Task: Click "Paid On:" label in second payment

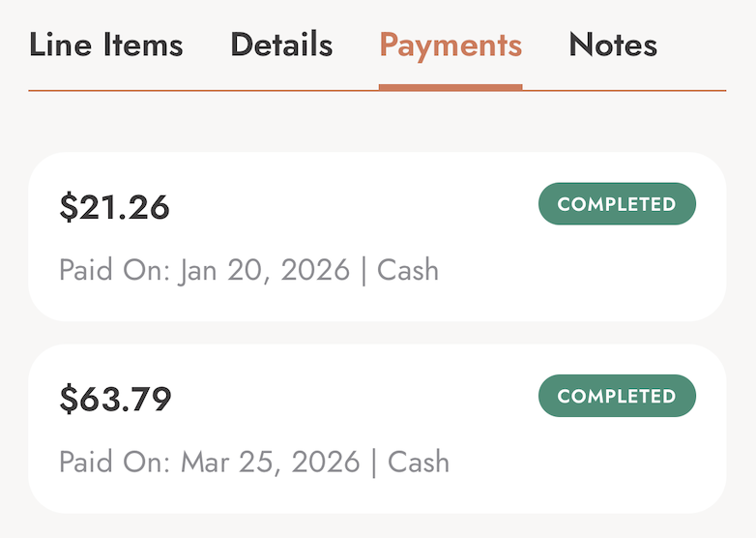Action: click(x=114, y=462)
